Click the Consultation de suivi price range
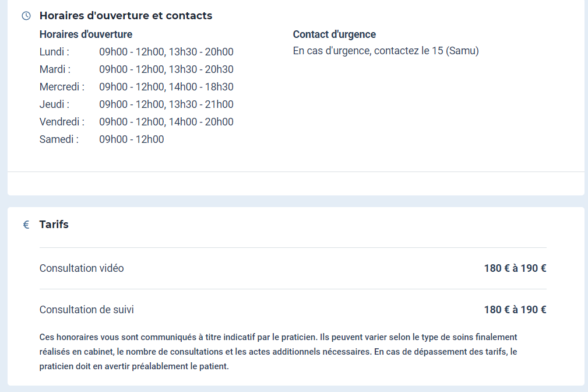This screenshot has height=392, width=588. click(x=515, y=310)
